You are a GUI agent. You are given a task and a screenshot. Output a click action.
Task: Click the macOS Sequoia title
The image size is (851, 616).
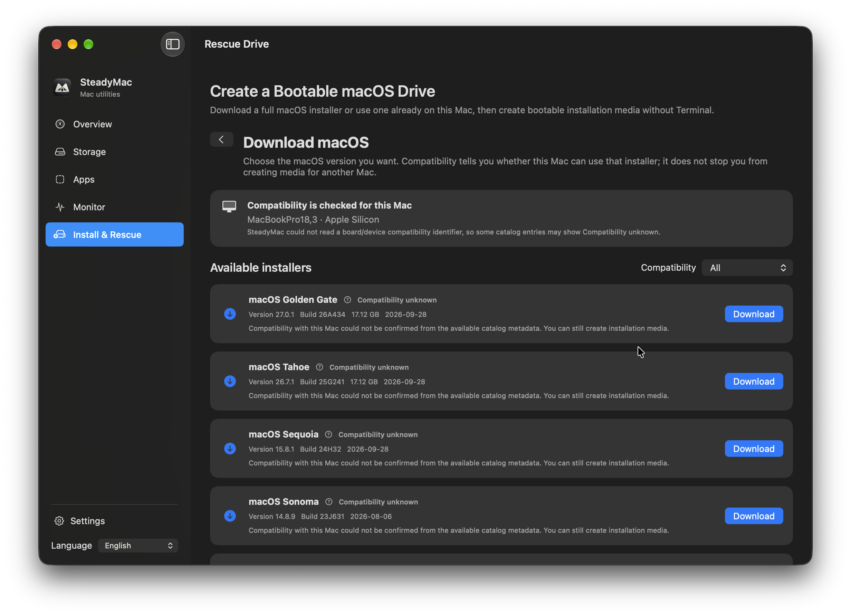(x=284, y=434)
